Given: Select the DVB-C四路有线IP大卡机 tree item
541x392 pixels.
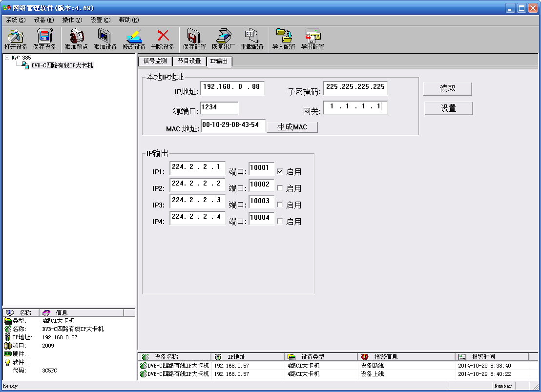Looking at the screenshot, I should click(x=62, y=65).
